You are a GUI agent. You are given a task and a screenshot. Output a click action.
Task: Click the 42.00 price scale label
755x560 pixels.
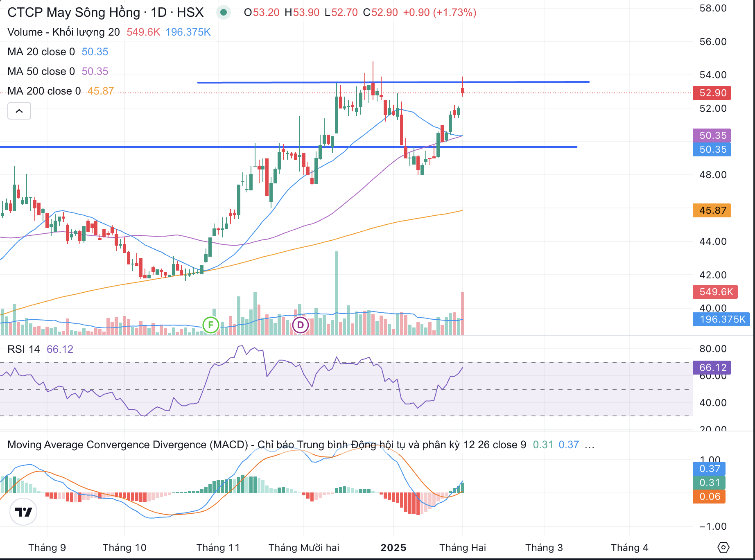point(713,275)
